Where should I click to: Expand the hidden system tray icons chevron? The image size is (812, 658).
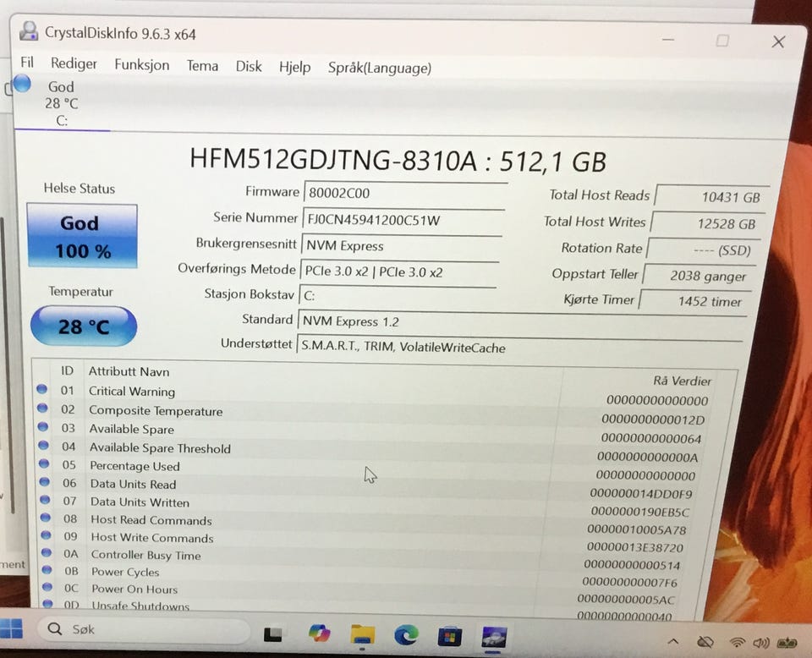672,642
